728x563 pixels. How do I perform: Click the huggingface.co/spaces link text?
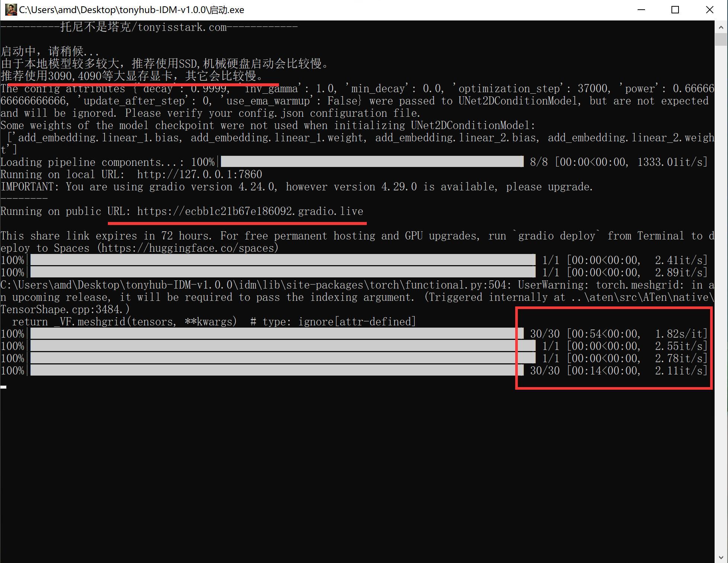coord(187,248)
